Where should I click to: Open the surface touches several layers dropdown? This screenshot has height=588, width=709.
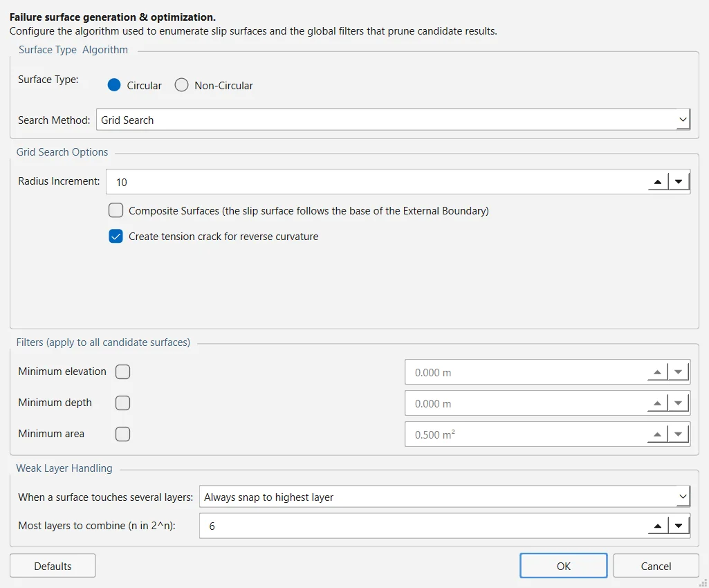445,497
